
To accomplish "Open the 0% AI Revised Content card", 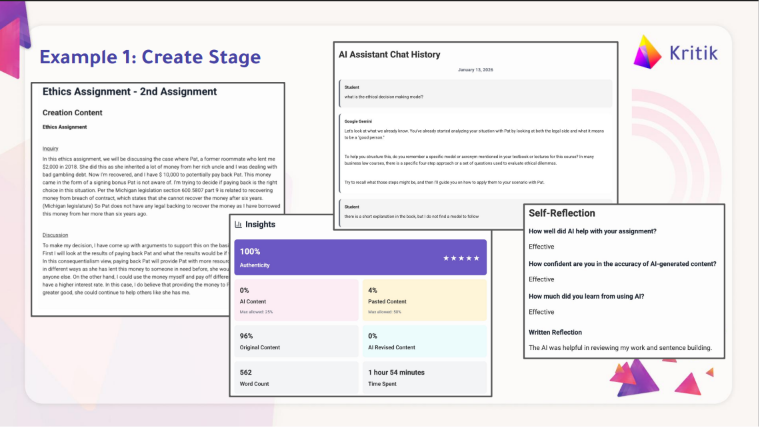I will pos(425,341).
